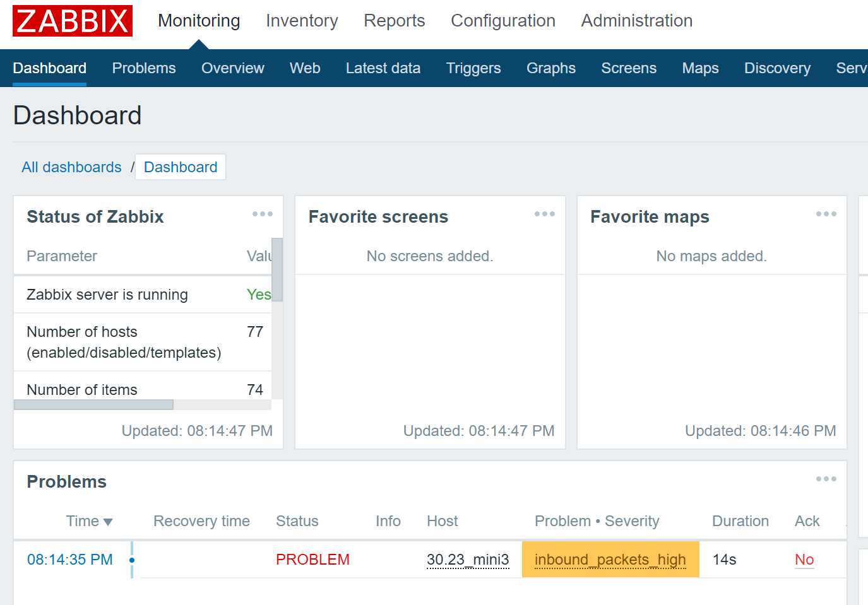Viewport: 868px width, 605px height.
Task: Open problem time 08:14:35 PM link
Action: click(70, 560)
